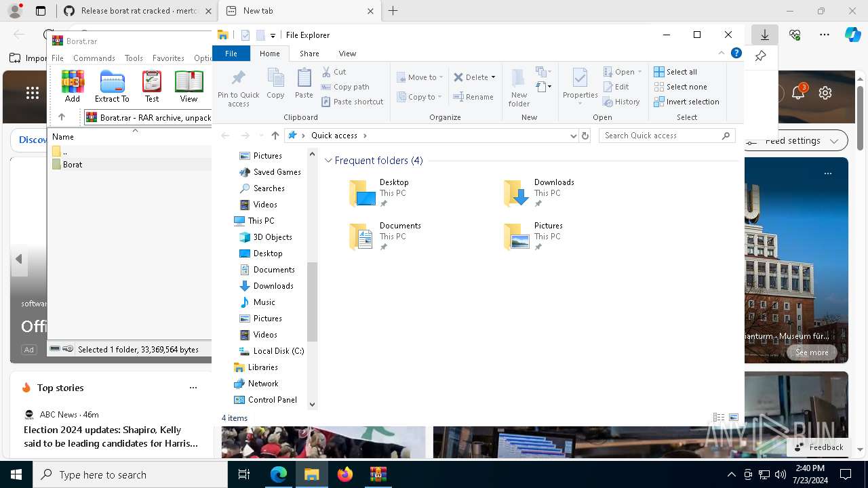This screenshot has width=868, height=488.
Task: Open the Move to dropdown
Action: coord(420,77)
